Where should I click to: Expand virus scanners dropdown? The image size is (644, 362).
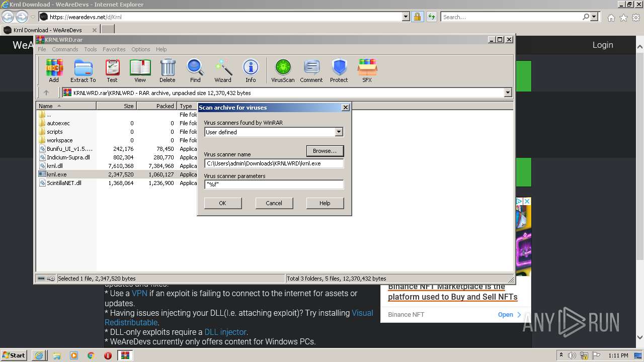[x=339, y=132]
